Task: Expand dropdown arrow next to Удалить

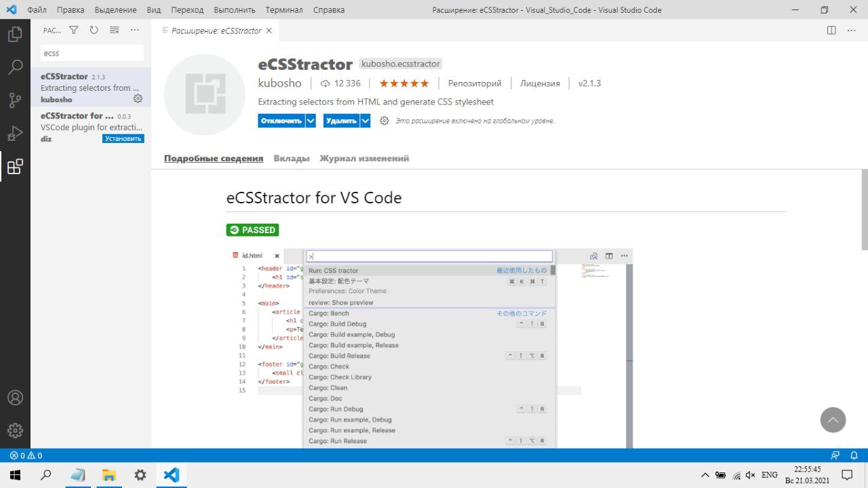Action: pos(366,121)
